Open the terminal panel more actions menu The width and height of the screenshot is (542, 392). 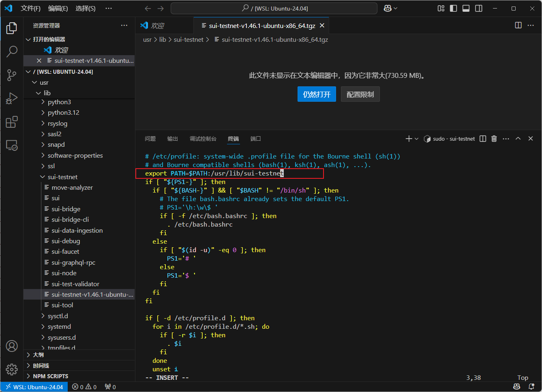coord(506,139)
